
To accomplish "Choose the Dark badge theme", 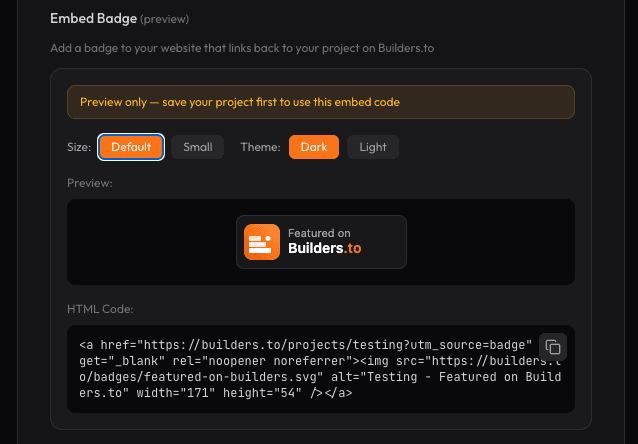I will 314,147.
